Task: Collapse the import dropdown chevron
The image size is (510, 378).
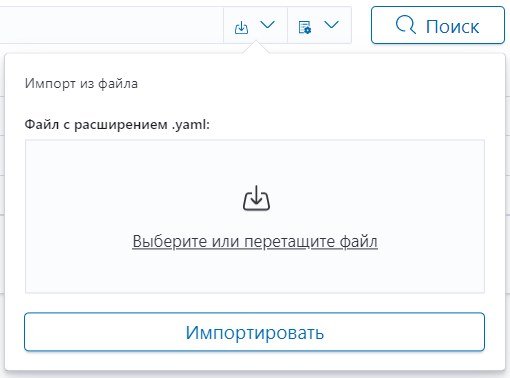Action: click(x=267, y=25)
